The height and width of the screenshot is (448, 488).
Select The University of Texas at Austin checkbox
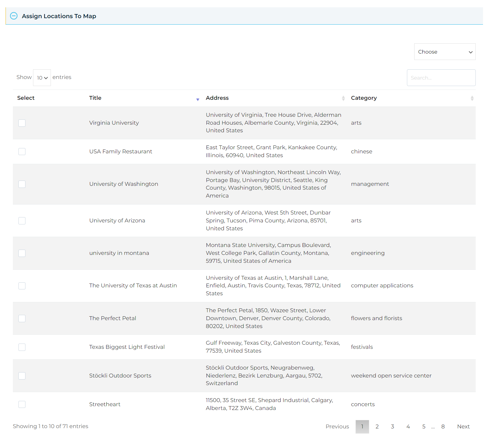coord(22,286)
